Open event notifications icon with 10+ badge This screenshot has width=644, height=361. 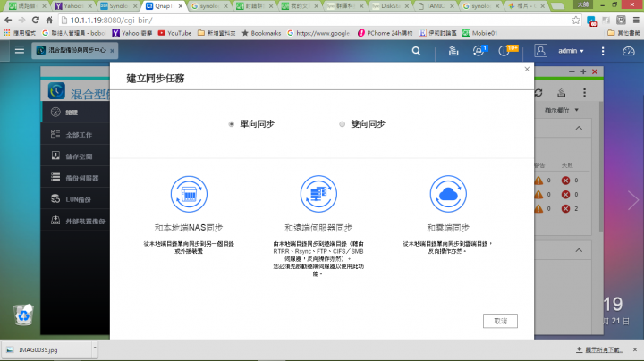[507, 50]
